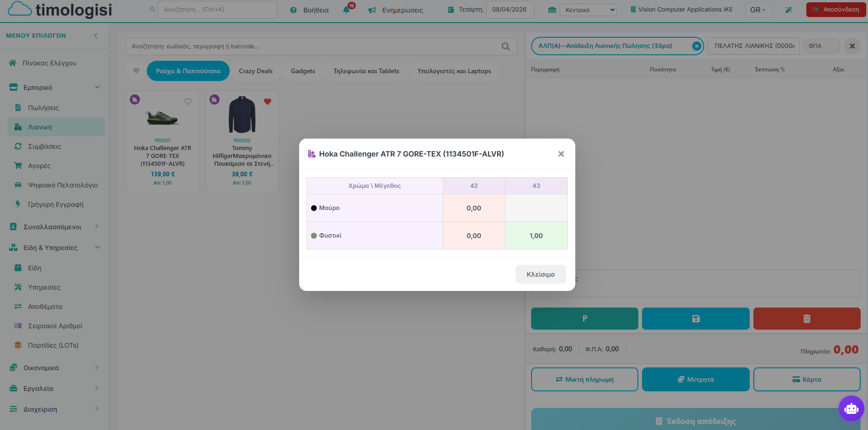Collapse the Εμπορικό section

[x=54, y=87]
